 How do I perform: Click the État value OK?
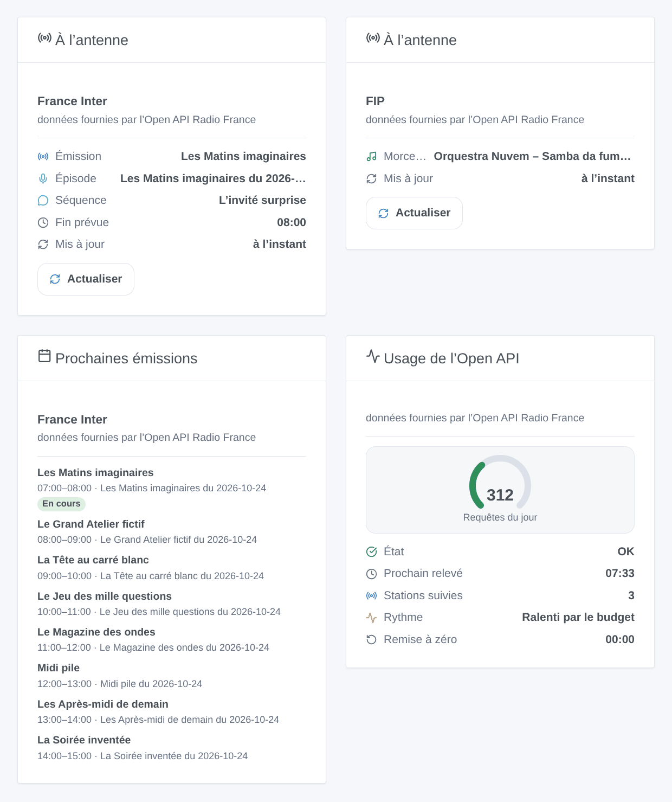[626, 551]
